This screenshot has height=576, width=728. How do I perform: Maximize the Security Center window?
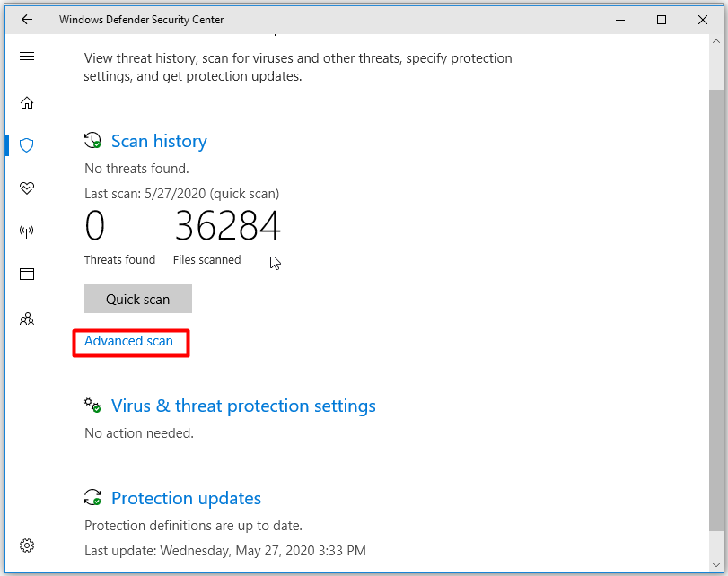pos(662,20)
